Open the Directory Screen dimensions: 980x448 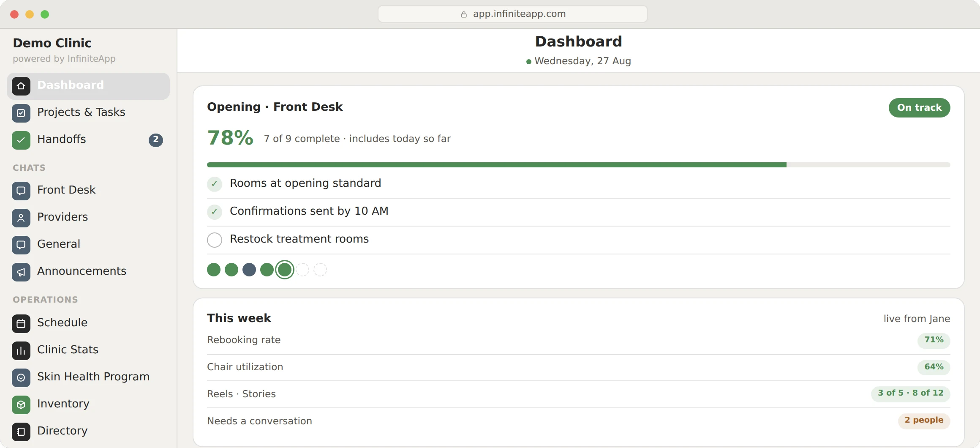[x=88, y=432]
